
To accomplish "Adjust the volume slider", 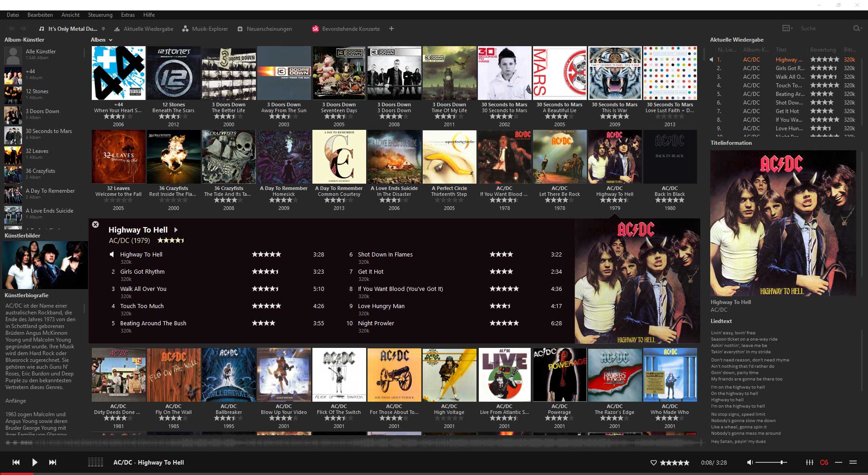I will [x=771, y=462].
